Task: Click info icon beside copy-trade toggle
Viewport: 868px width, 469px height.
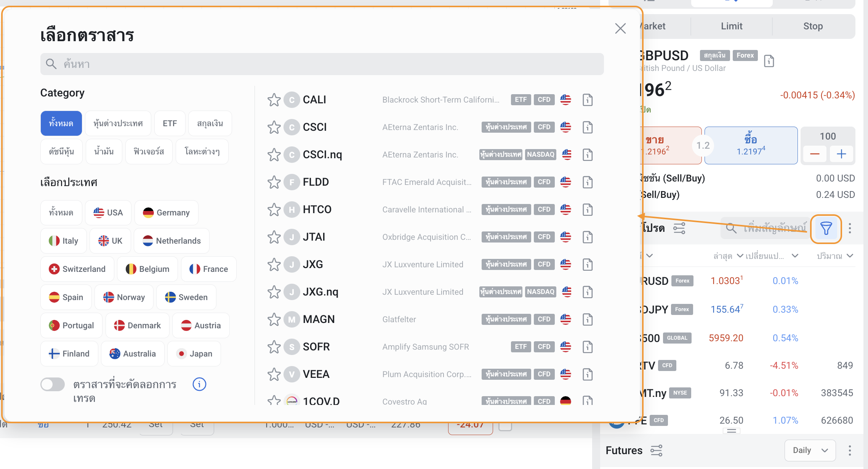Action: (x=199, y=384)
